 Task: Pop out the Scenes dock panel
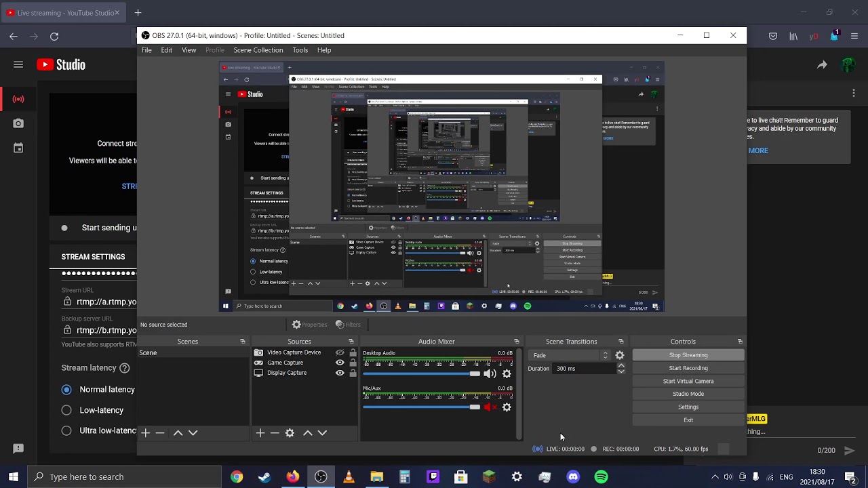(242, 342)
